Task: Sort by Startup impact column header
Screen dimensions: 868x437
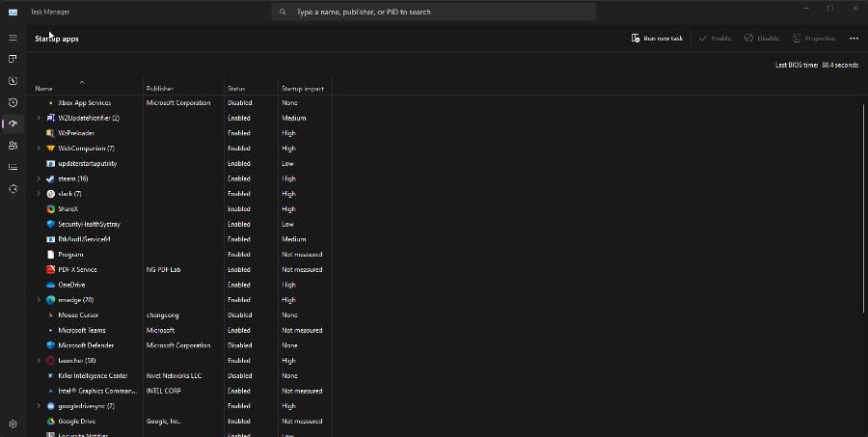Action: pos(302,89)
